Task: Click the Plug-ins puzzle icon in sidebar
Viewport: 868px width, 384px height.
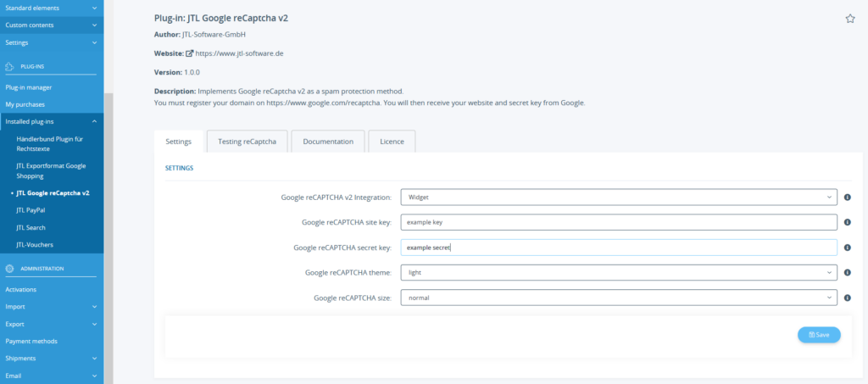Action: tap(9, 66)
